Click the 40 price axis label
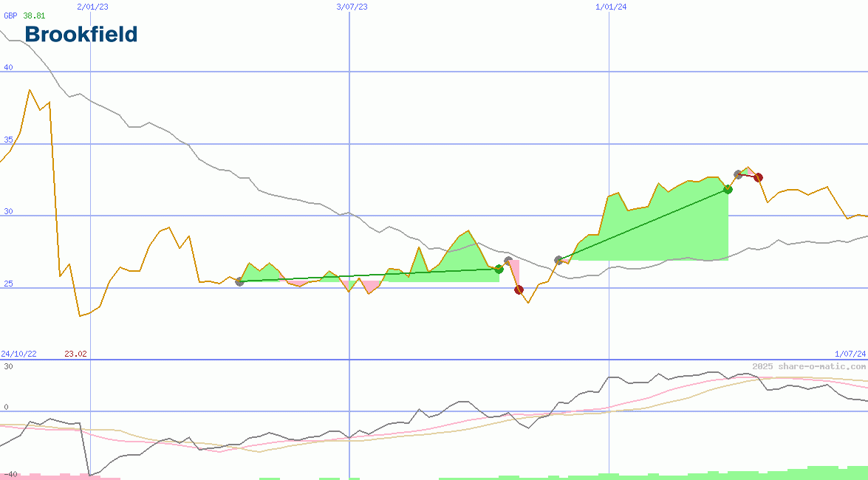Viewport: 868px width, 480px height. [8, 67]
